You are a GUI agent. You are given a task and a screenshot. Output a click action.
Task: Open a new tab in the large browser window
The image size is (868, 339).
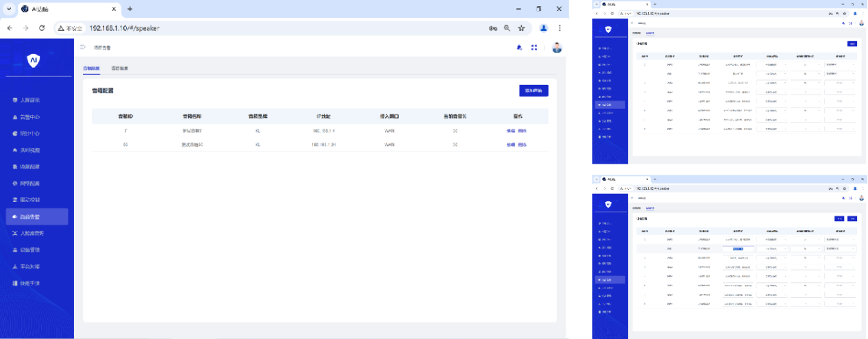(x=130, y=9)
